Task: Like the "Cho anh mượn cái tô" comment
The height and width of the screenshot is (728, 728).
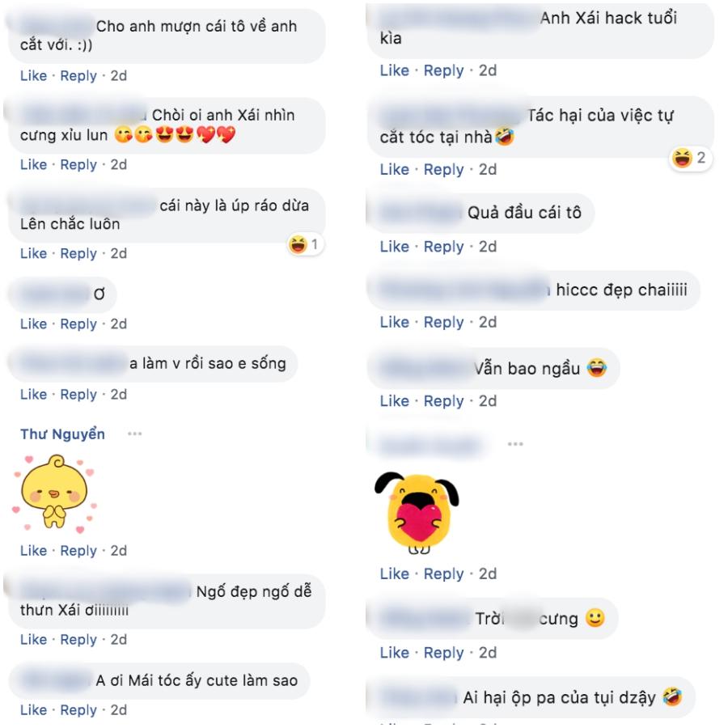Action: 33,75
